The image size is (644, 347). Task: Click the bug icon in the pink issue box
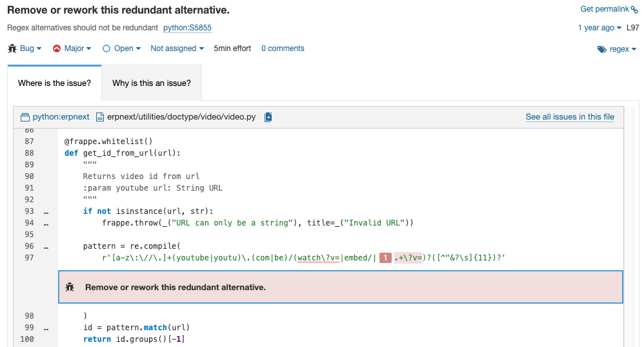click(70, 287)
